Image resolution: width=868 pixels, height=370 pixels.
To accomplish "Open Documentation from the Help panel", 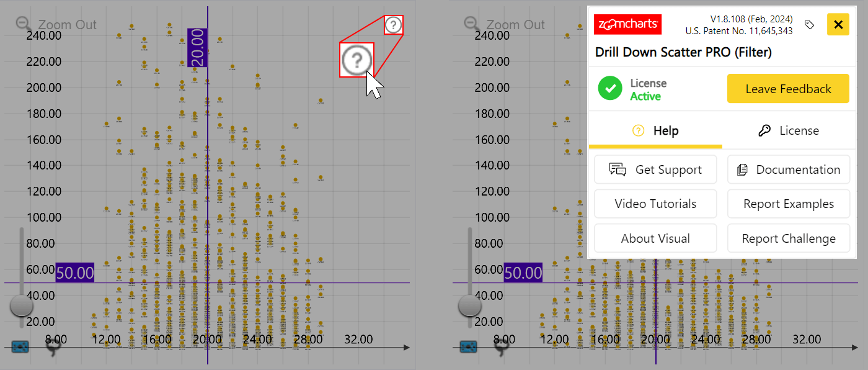I will point(788,169).
